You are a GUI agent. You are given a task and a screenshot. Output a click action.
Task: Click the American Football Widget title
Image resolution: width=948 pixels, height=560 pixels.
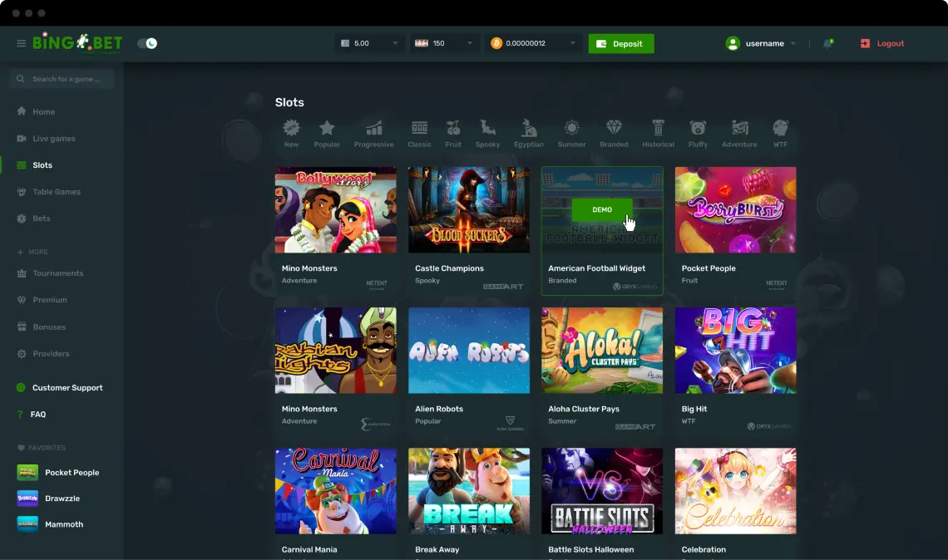tap(597, 268)
